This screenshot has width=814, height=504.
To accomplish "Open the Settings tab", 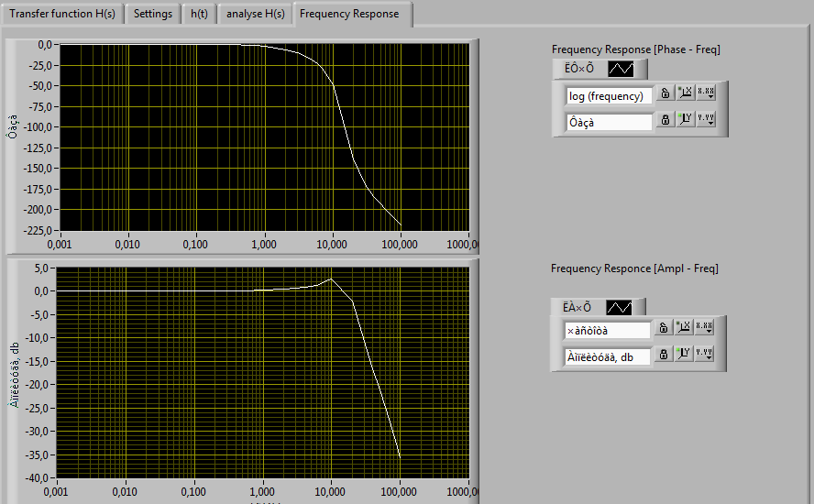I will point(152,14).
